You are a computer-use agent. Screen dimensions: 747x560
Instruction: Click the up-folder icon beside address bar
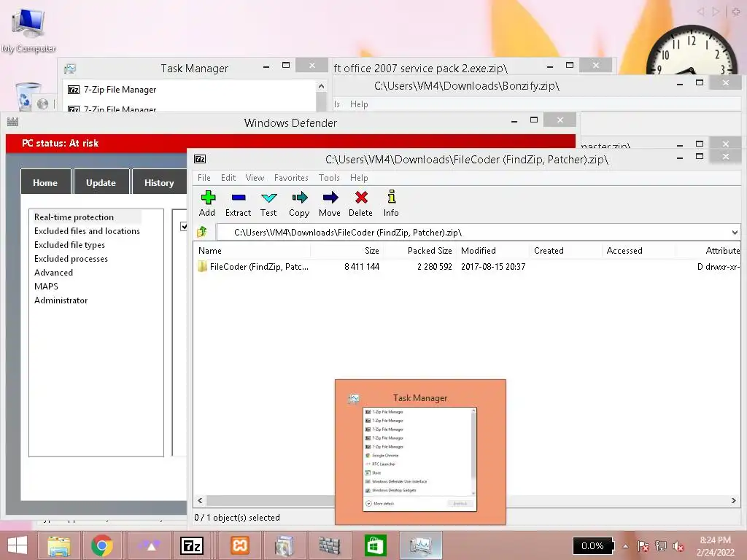[x=202, y=232]
